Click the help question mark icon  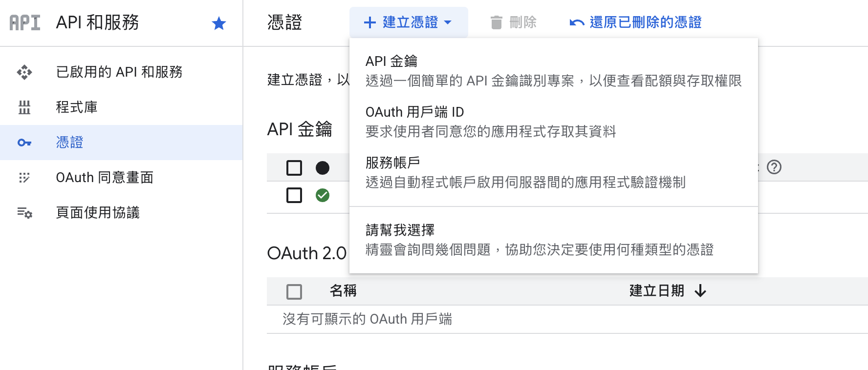774,167
